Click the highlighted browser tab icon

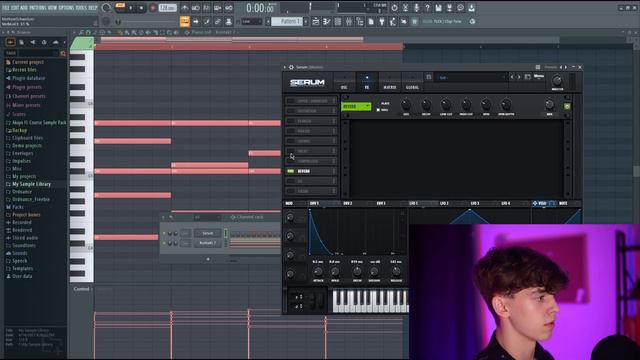click(x=10, y=42)
